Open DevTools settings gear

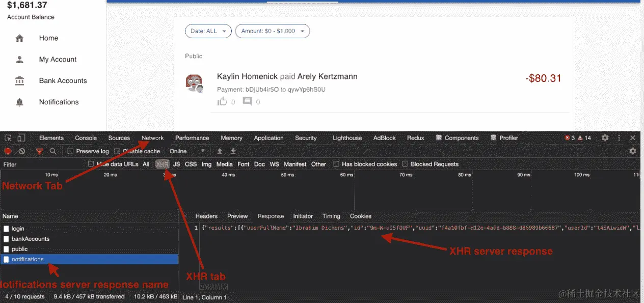click(x=605, y=137)
